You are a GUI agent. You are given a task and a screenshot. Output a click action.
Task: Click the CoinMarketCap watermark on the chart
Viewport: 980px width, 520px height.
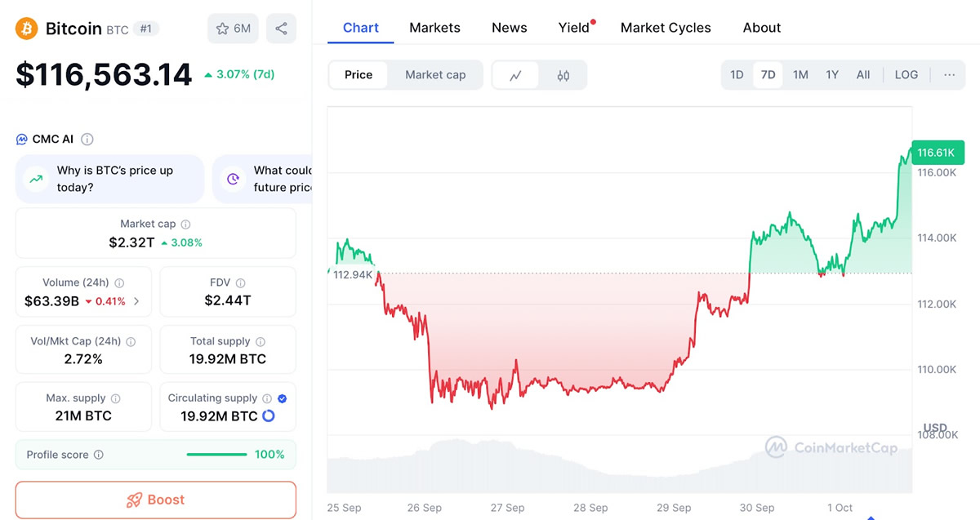click(x=831, y=447)
